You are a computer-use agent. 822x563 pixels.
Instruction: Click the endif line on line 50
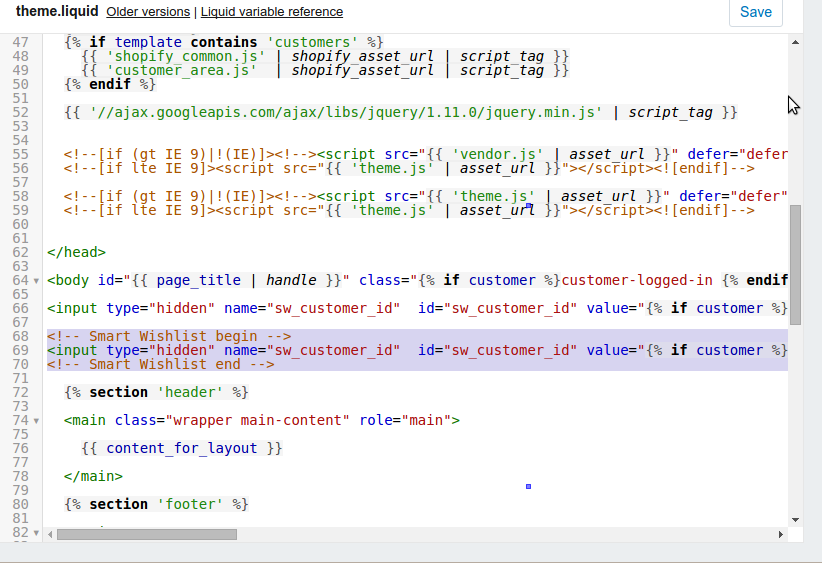[x=110, y=84]
